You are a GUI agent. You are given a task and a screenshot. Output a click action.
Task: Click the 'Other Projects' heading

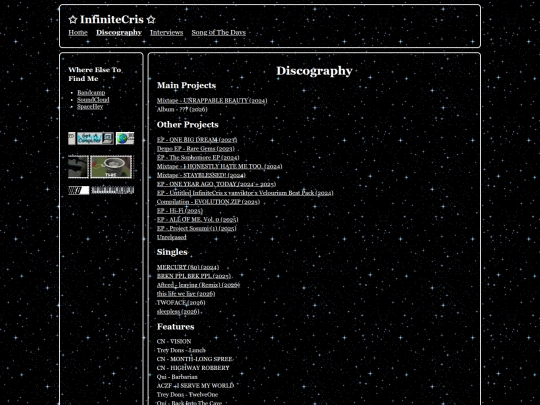coord(187,125)
